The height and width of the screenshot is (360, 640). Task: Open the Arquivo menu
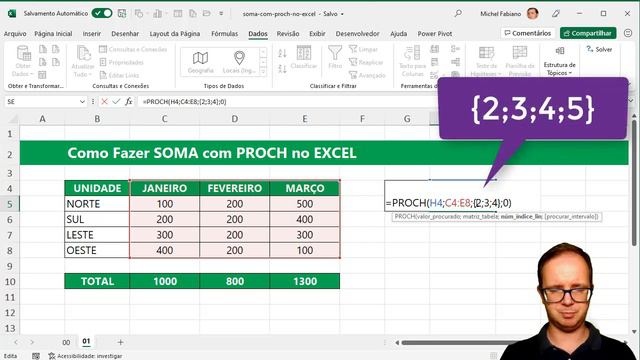15,33
